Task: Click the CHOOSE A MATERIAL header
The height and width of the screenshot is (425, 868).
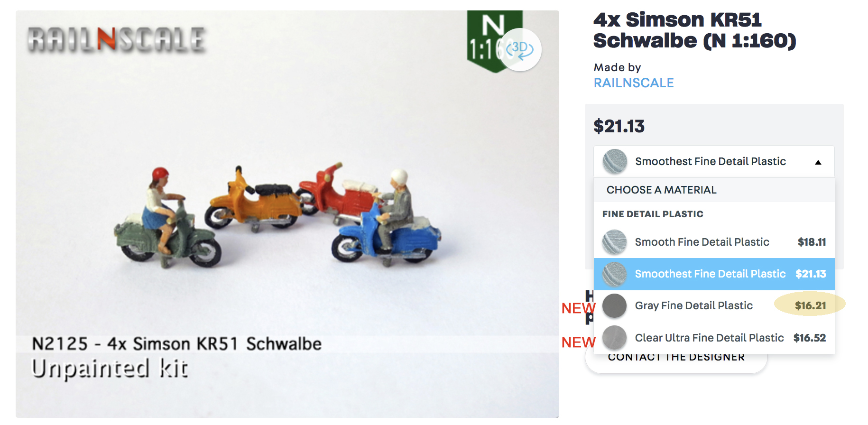Action: 661,190
